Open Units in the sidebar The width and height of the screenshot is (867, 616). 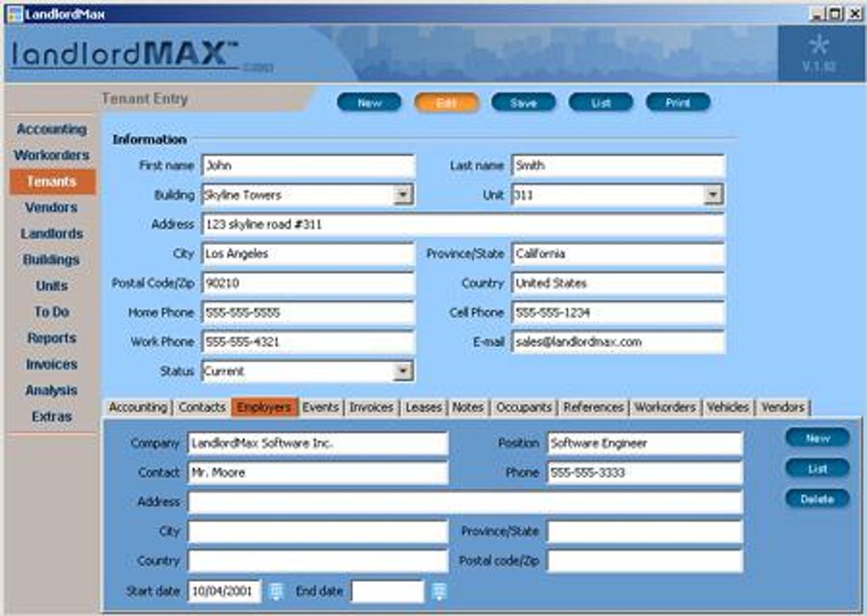click(x=52, y=285)
